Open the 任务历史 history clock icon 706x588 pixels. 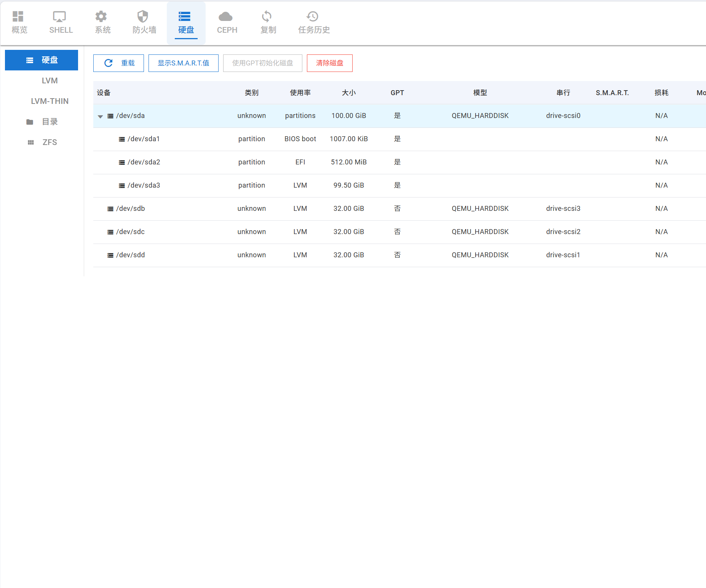312,16
